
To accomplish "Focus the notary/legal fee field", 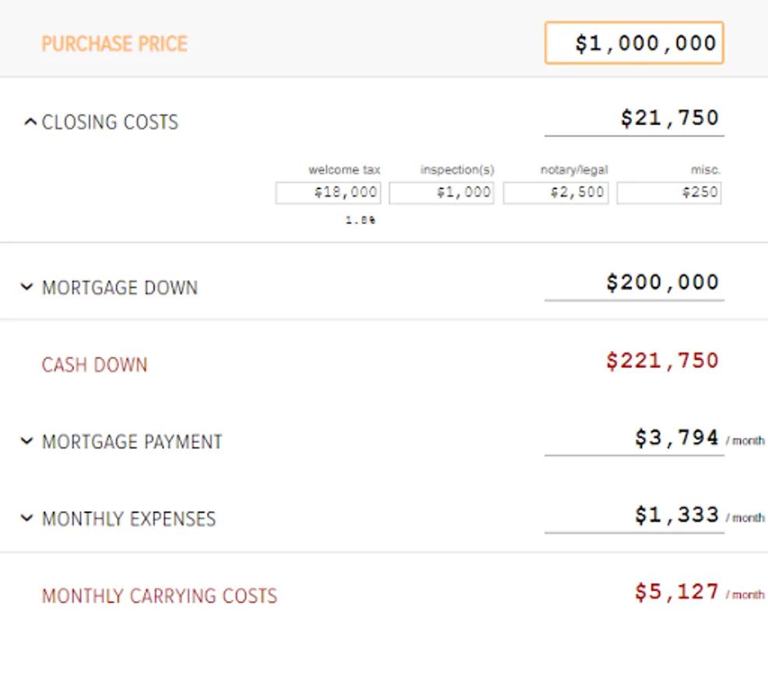I will point(556,193).
